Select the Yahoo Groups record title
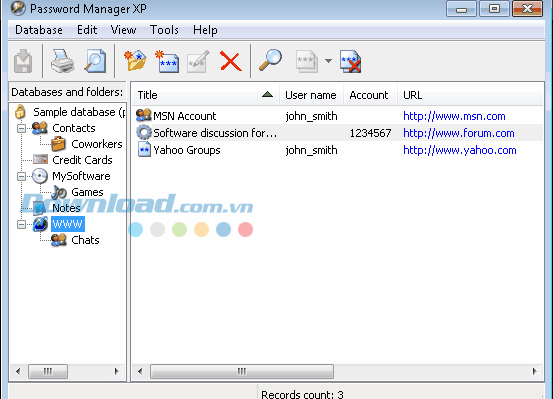 click(187, 150)
